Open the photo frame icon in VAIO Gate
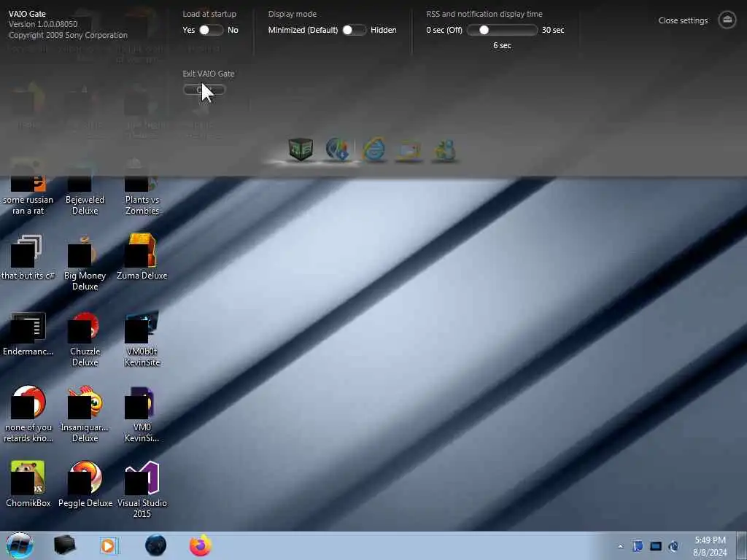This screenshot has height=560, width=747. tap(409, 151)
